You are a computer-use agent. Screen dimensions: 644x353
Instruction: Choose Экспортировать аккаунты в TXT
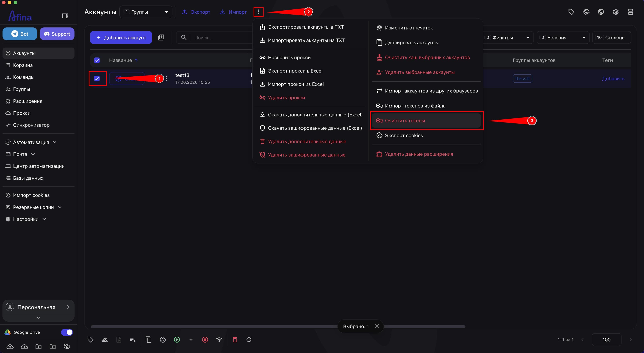pos(310,27)
